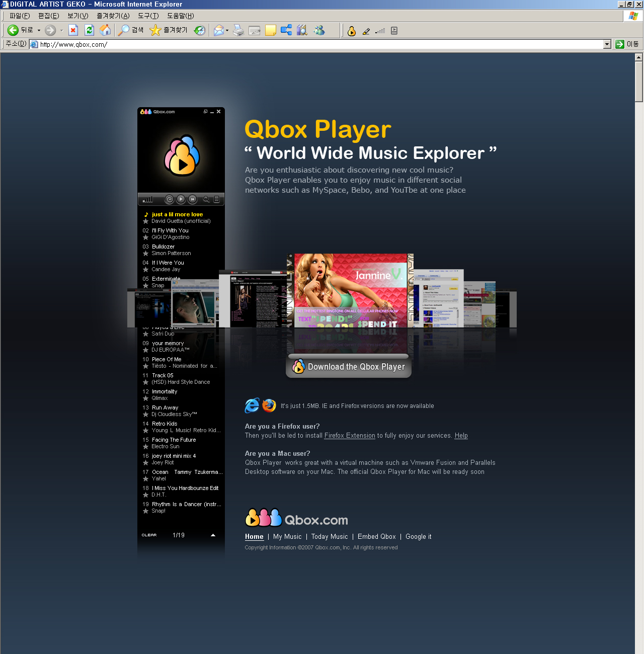The height and width of the screenshot is (654, 644).
Task: Click the large Qbox play logo
Action: click(x=182, y=155)
